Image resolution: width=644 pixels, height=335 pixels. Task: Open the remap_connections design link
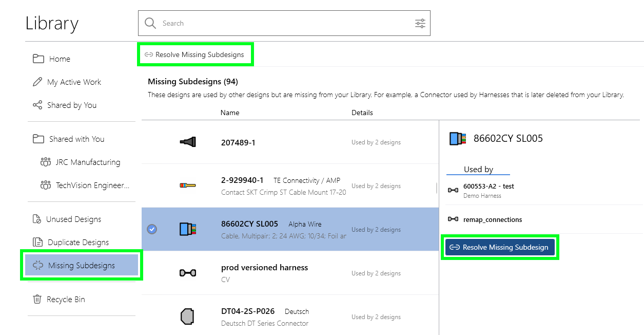tap(493, 219)
